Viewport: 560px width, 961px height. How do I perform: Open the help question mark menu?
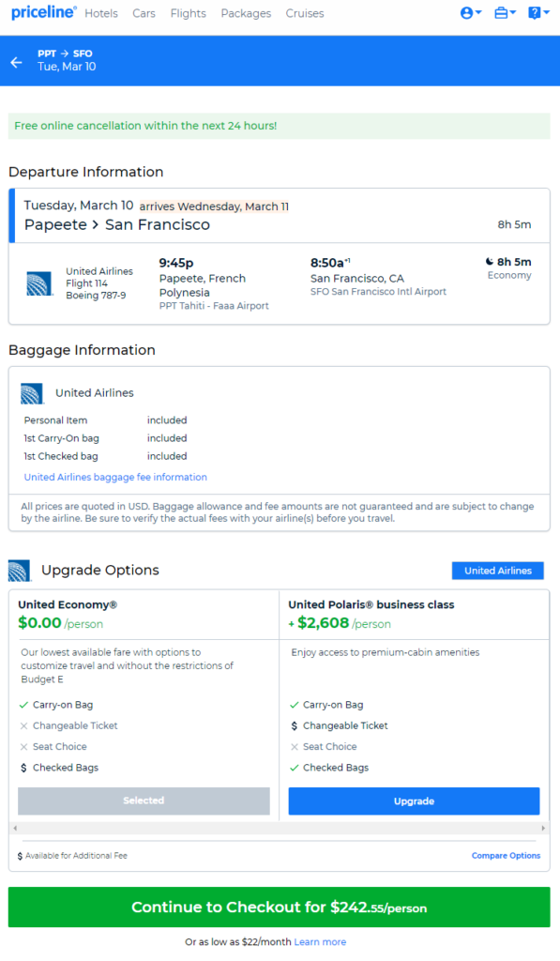pyautogui.click(x=538, y=13)
